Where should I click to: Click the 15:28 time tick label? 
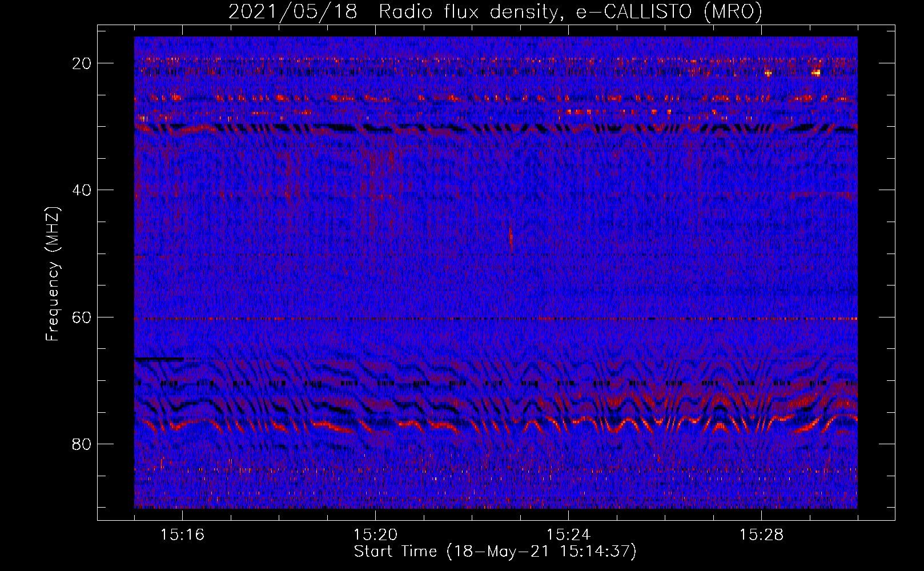click(x=761, y=535)
